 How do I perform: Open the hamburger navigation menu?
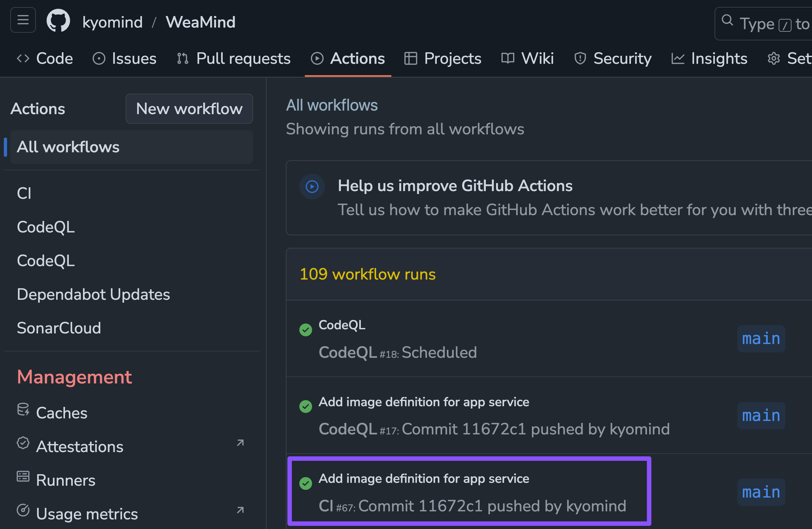click(23, 20)
